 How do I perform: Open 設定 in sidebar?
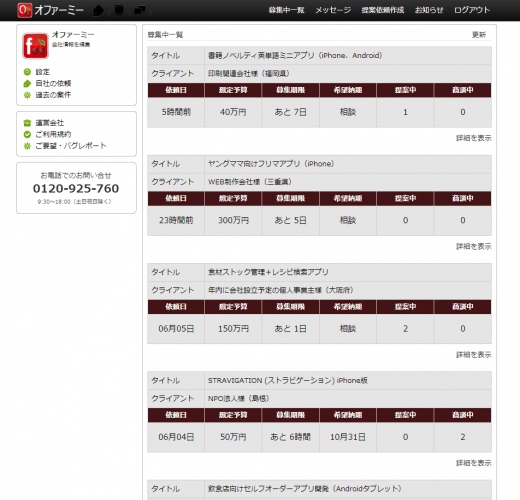42,72
